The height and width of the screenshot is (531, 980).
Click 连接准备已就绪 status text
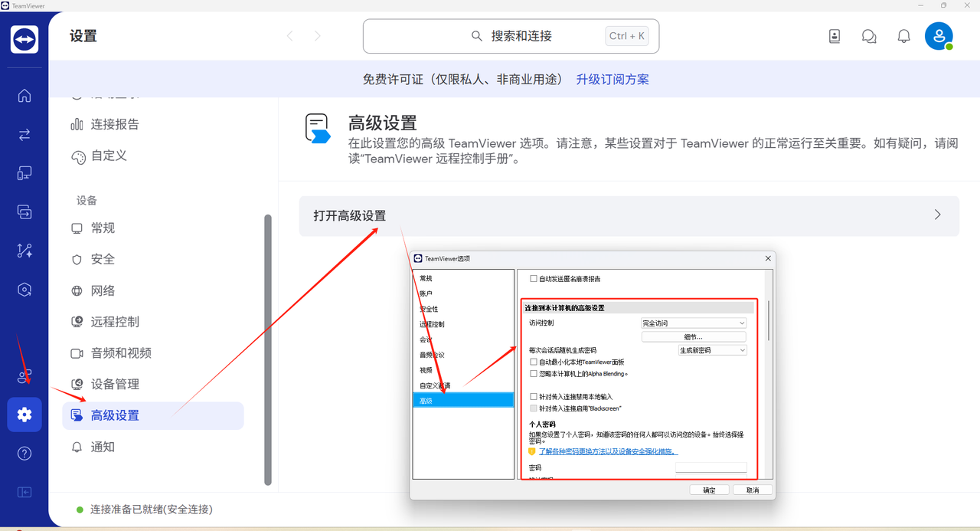coord(152,510)
